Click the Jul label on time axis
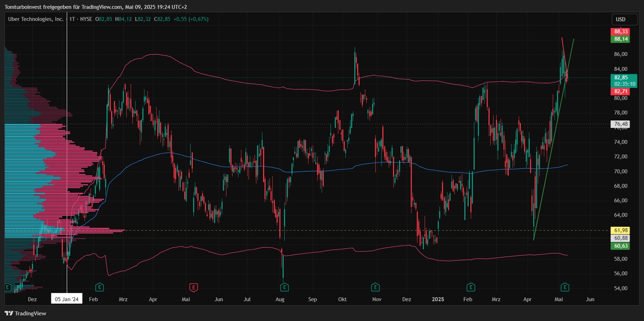The height and width of the screenshot is (321, 644). click(x=247, y=299)
